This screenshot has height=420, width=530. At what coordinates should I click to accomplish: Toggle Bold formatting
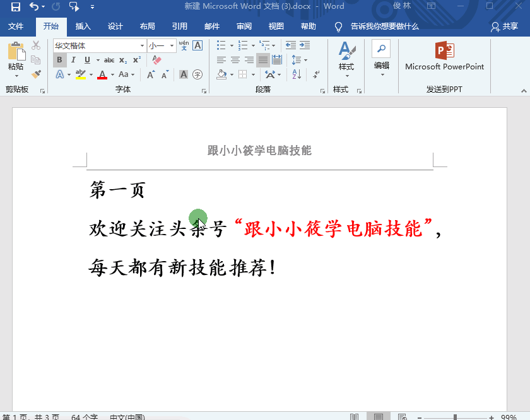point(59,60)
